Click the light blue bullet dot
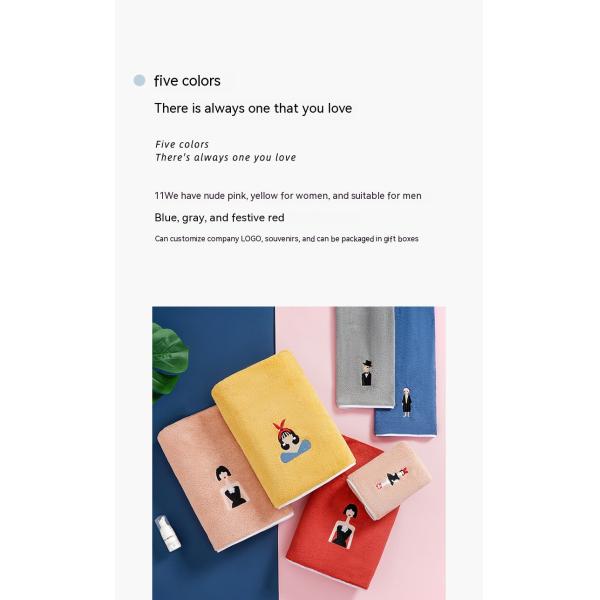This screenshot has height=600, width=600. coord(139,80)
